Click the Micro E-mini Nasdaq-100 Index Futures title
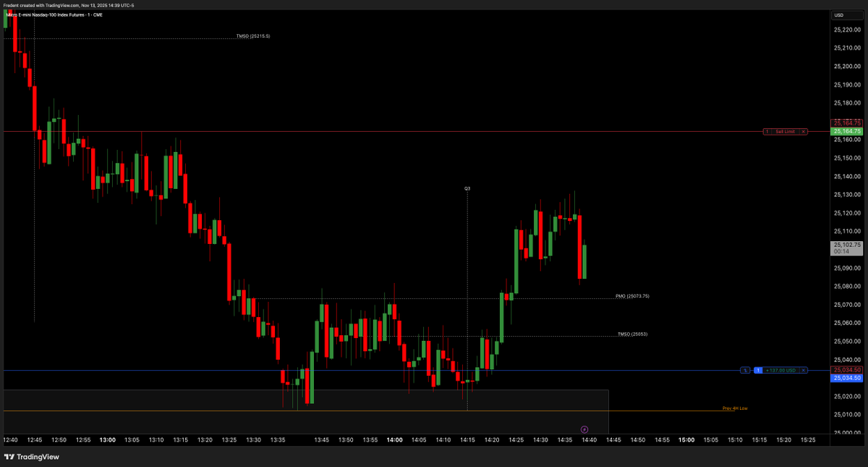The width and height of the screenshot is (868, 467). pos(55,14)
